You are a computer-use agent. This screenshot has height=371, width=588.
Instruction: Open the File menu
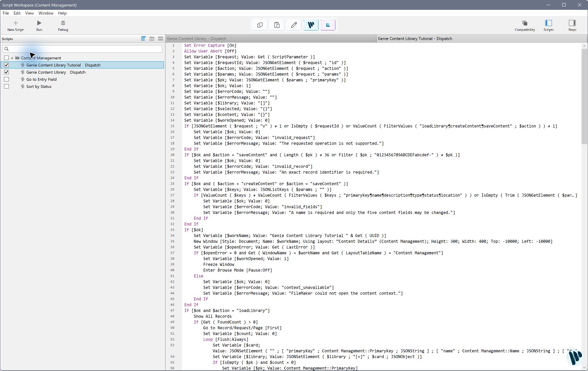point(6,13)
